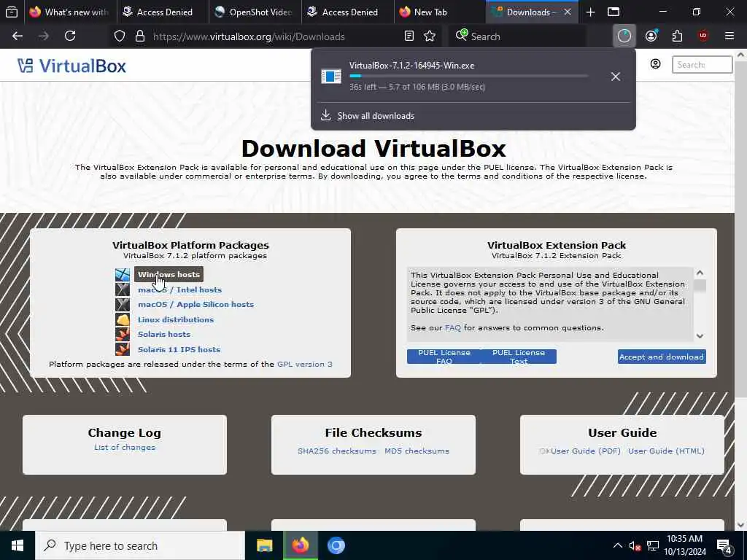Open the blue circular app on taskbar

(336, 545)
